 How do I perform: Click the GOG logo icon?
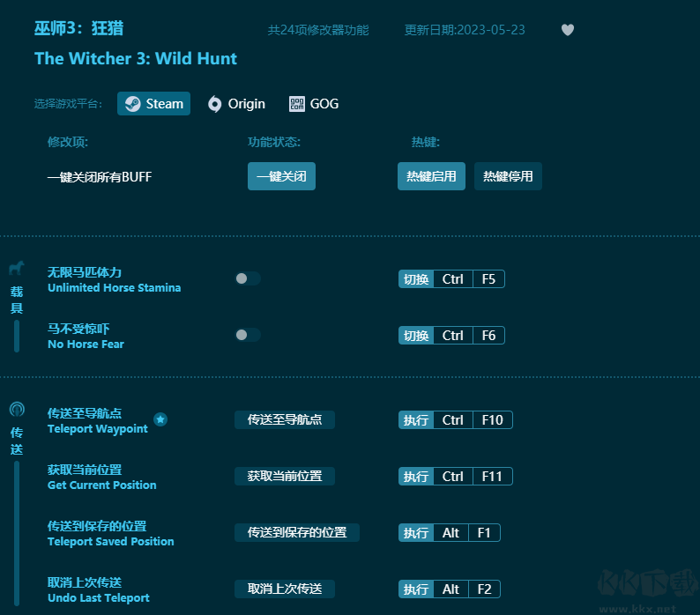(x=297, y=104)
